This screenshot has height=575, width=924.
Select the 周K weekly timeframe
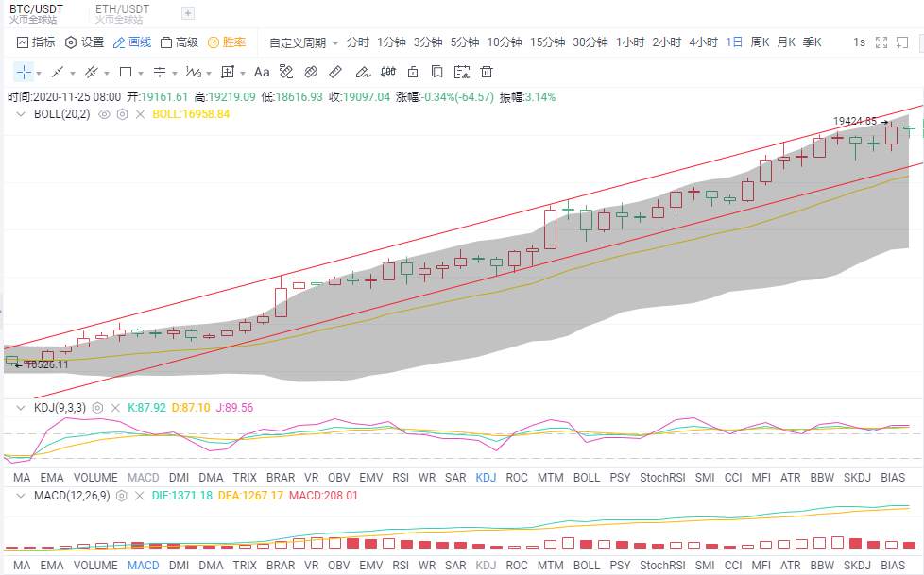pyautogui.click(x=761, y=42)
